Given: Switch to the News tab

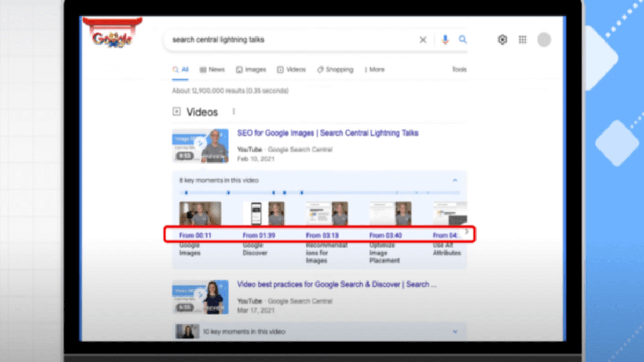Looking at the screenshot, I should (212, 69).
